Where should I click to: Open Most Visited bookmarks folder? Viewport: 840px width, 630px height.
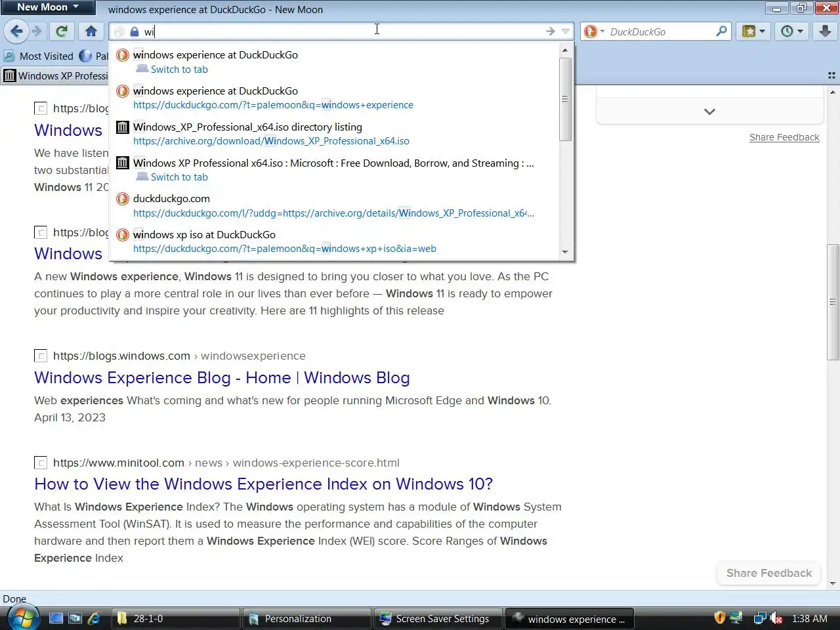(x=39, y=56)
